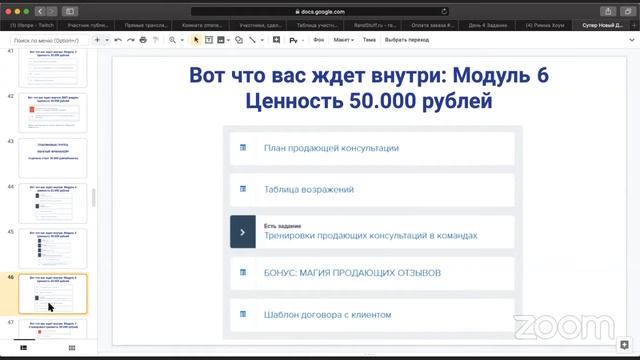Click the zoom magnifier tool

click(x=173, y=40)
